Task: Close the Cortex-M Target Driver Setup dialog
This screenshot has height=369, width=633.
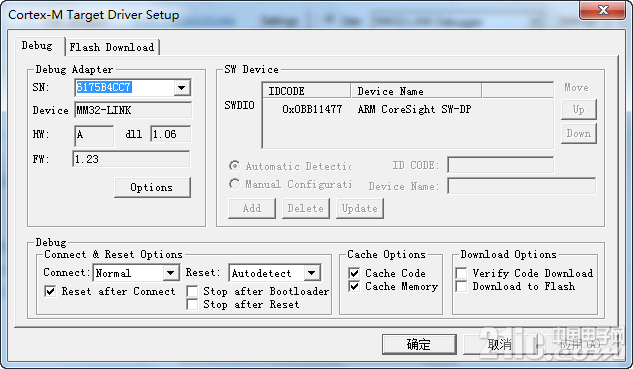Action: point(602,10)
